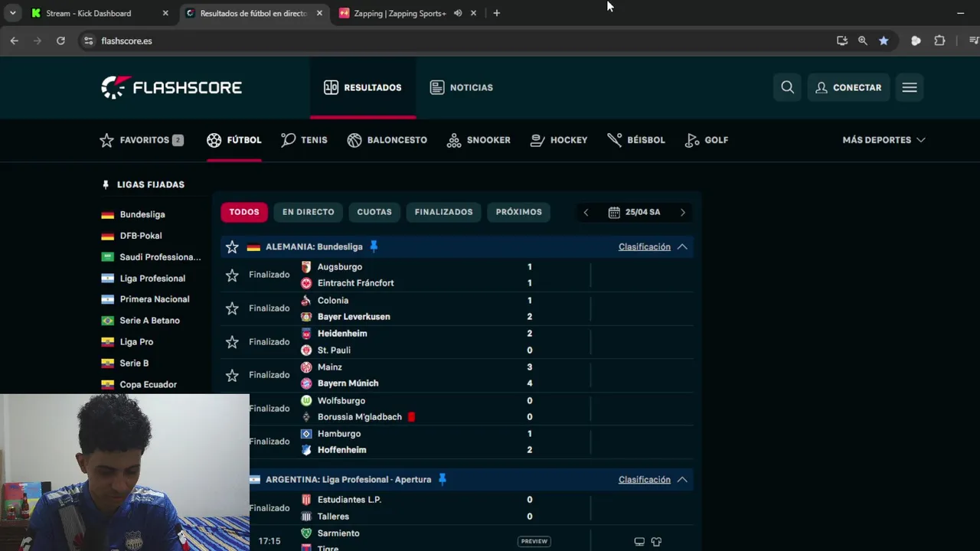
Task: Select the Finalizados filter tab
Action: (444, 212)
